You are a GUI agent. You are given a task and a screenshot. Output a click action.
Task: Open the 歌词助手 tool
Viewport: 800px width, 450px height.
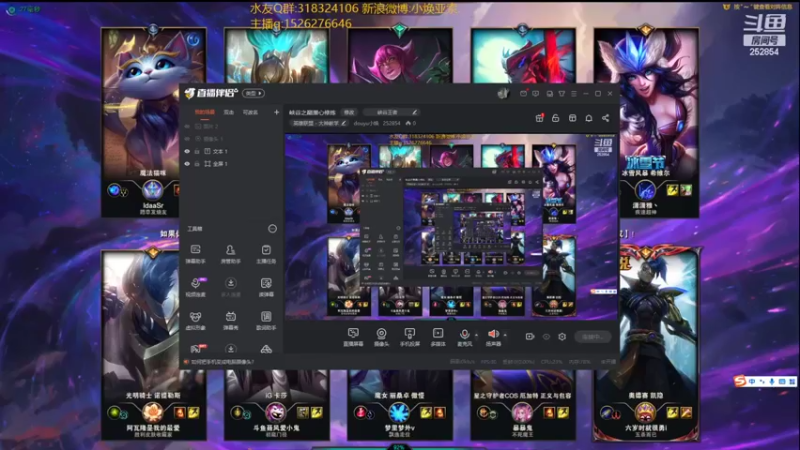pyautogui.click(x=266, y=321)
